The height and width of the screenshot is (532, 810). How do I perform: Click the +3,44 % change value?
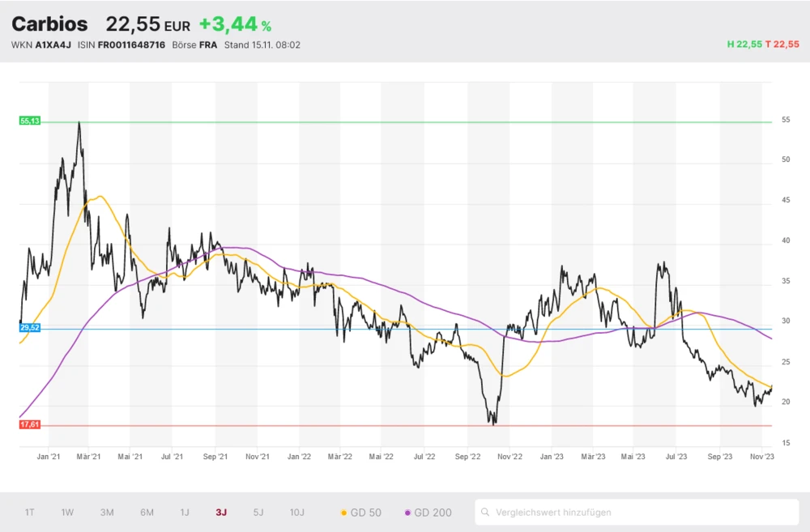(235, 25)
